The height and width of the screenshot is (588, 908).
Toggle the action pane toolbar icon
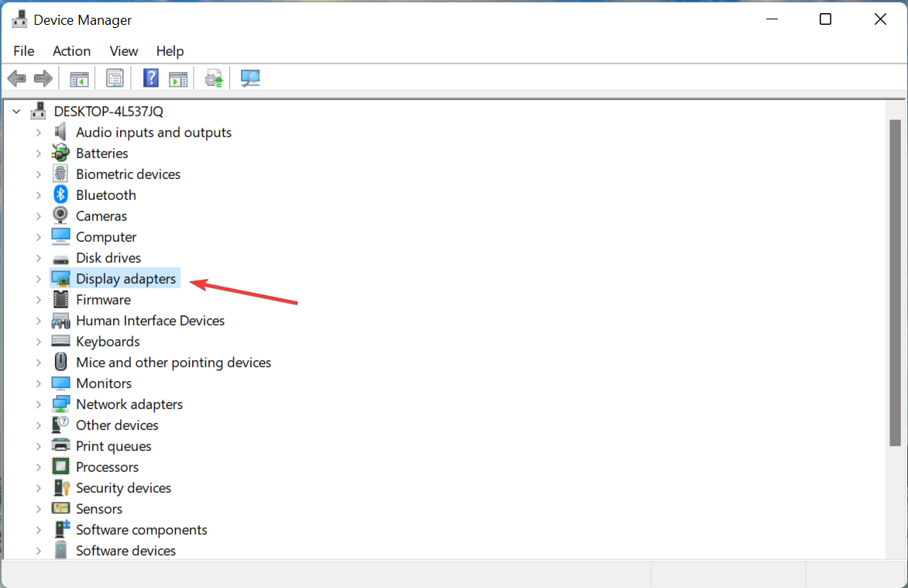pos(178,78)
